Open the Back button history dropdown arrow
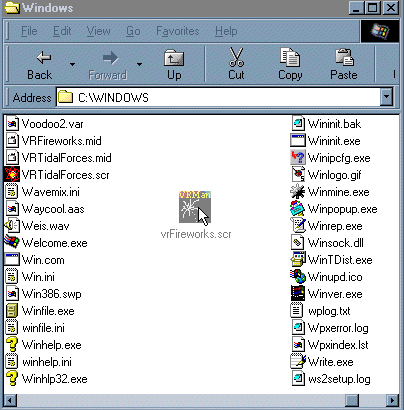This screenshot has width=404, height=410. point(72,64)
